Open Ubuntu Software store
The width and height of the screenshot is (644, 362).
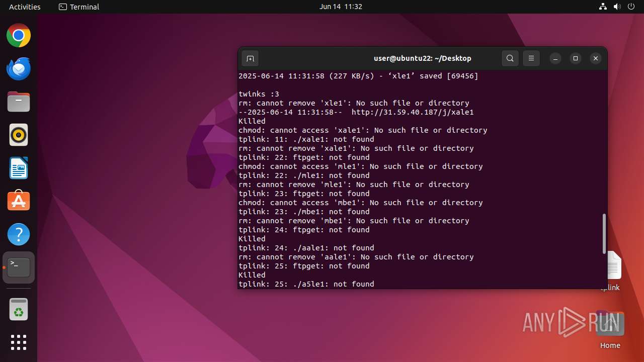coord(19,201)
